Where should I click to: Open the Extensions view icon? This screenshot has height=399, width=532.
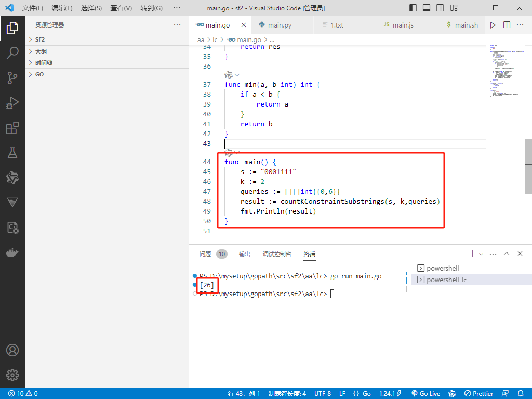pos(12,128)
